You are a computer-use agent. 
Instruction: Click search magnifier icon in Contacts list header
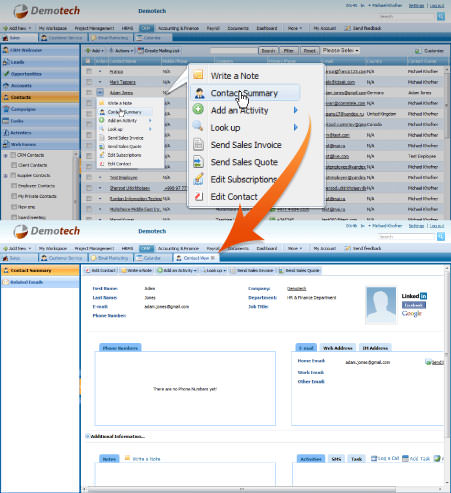pos(441,16)
